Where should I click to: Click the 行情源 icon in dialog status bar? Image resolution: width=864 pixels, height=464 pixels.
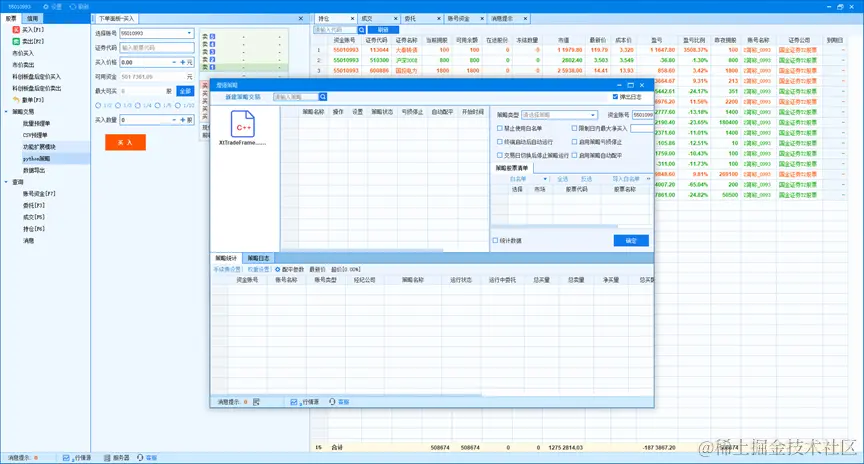(x=294, y=402)
